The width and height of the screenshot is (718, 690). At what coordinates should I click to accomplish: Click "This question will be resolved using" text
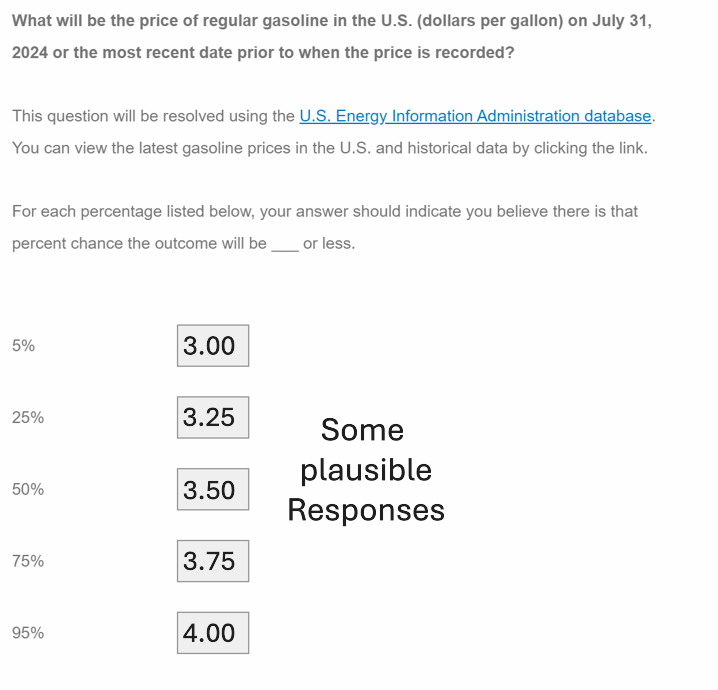coord(153,116)
